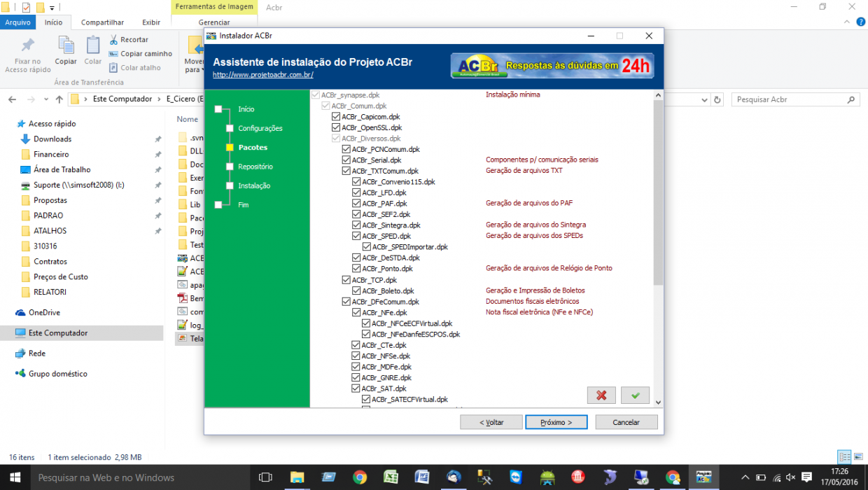
Task: Click the Recortar scissors command
Action: click(x=129, y=40)
